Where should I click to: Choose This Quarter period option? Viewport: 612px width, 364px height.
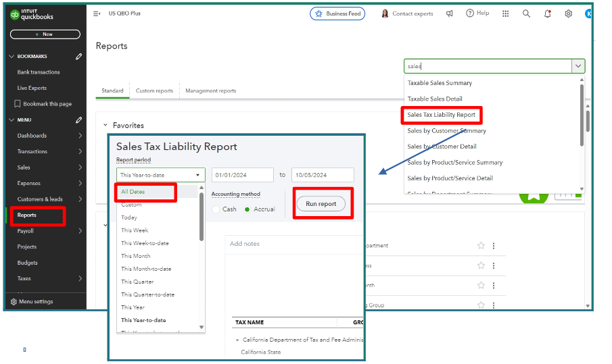coord(137,282)
